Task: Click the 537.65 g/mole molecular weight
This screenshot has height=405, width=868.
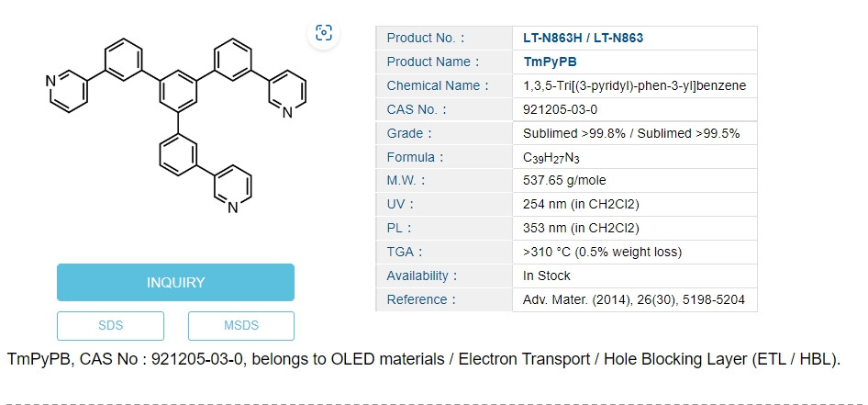Action: [564, 180]
